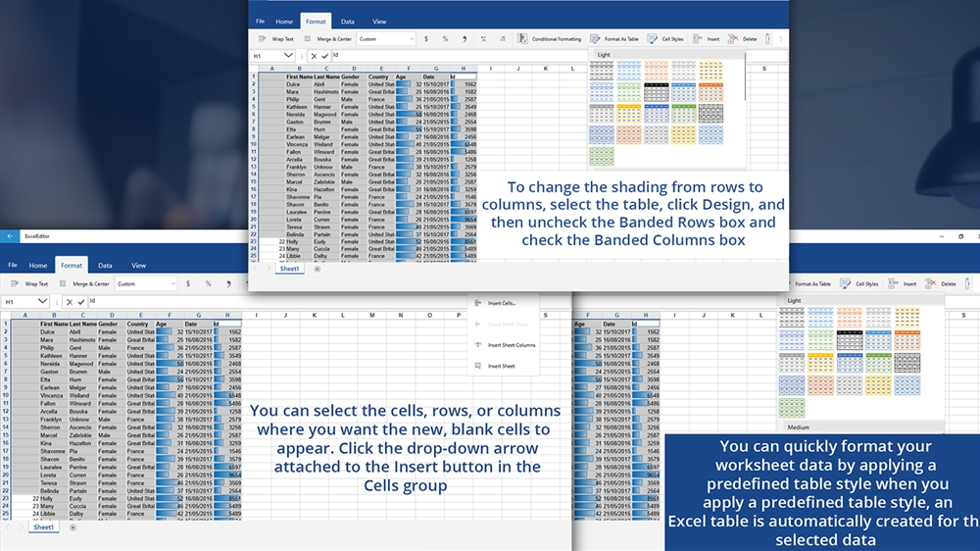
Task: Apply percent format in top window
Action: pyautogui.click(x=445, y=39)
